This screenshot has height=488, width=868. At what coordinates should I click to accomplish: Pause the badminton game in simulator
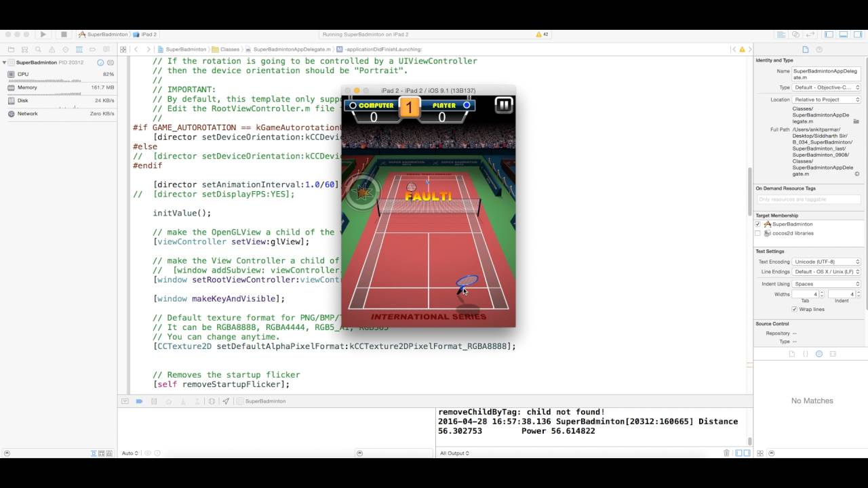(504, 105)
